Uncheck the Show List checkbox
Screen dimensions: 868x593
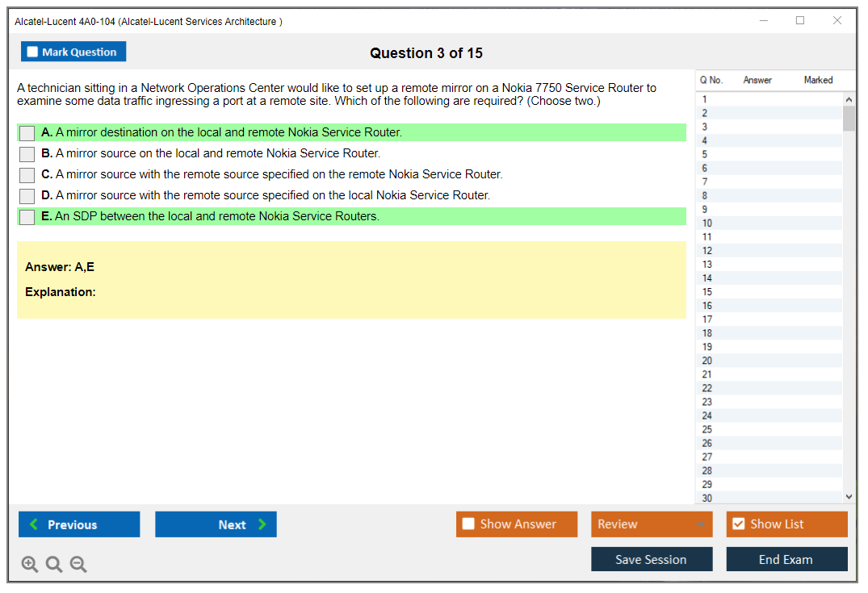738,524
